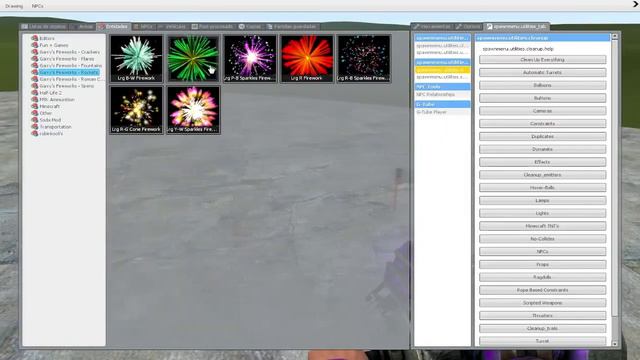Spawn the Lrg B-W Firework
The height and width of the screenshot is (360, 640).
click(x=136, y=58)
